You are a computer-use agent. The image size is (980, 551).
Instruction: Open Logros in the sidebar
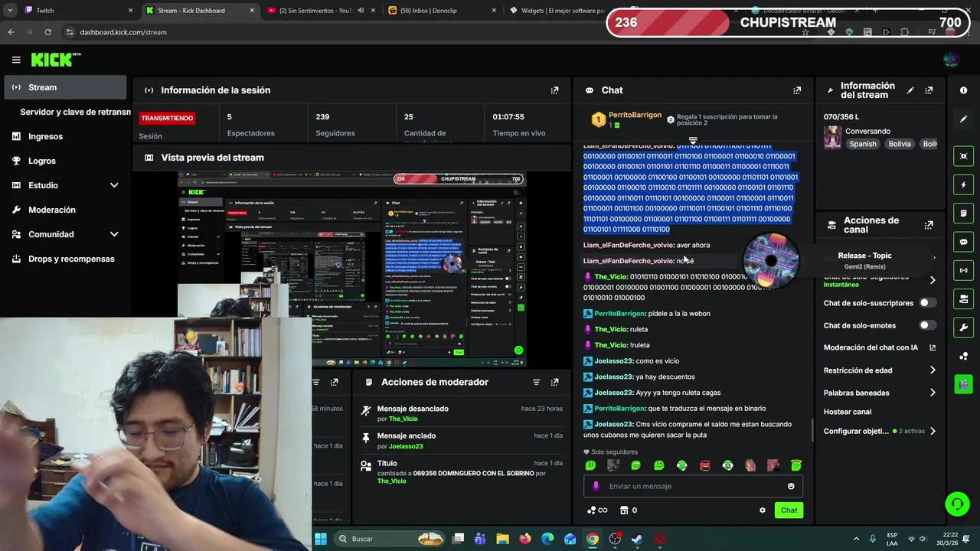pyautogui.click(x=65, y=161)
